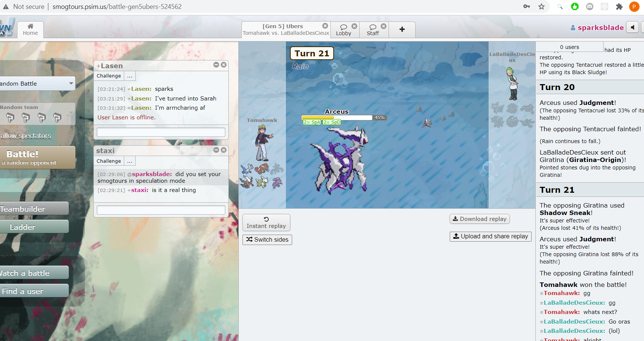
Task: Open the Staff chat tab
Action: pos(373,30)
